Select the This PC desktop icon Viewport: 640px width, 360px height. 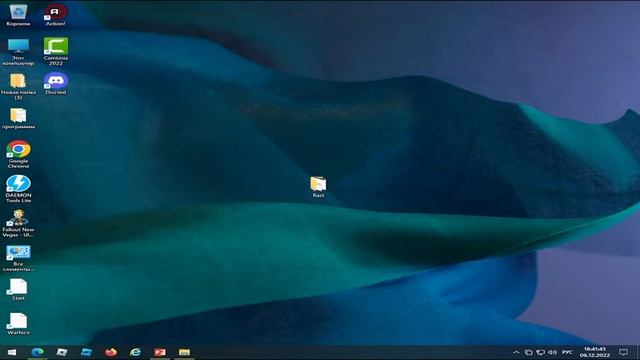click(x=18, y=52)
